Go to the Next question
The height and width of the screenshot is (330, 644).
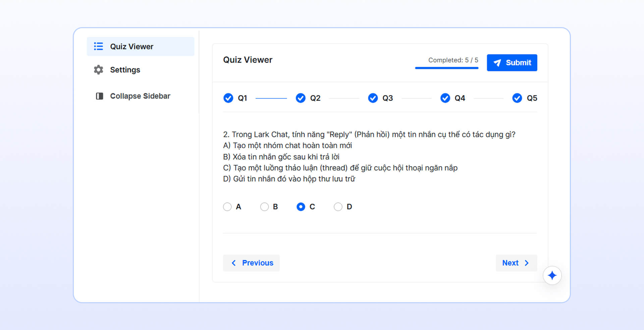516,263
